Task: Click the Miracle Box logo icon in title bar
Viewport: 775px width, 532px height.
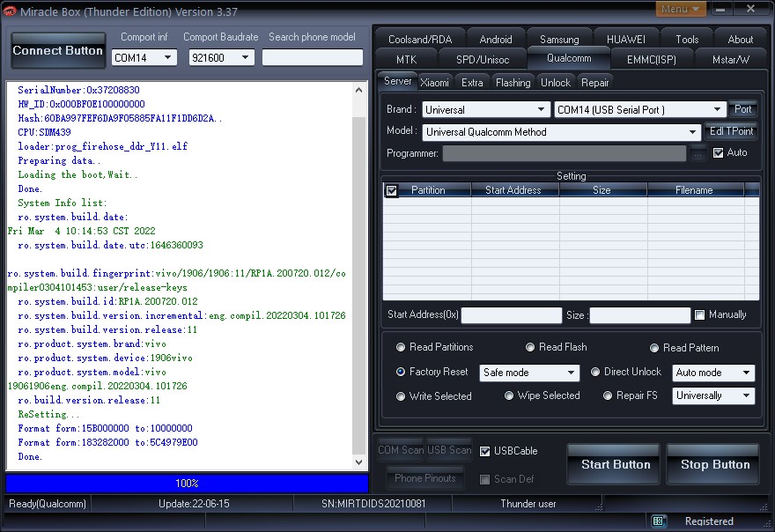Action: tap(10, 11)
